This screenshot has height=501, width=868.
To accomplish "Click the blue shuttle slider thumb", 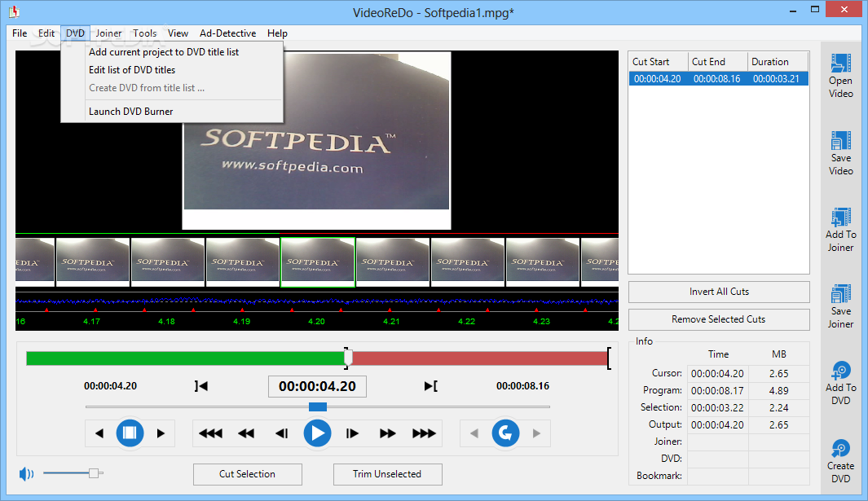I will pyautogui.click(x=318, y=407).
